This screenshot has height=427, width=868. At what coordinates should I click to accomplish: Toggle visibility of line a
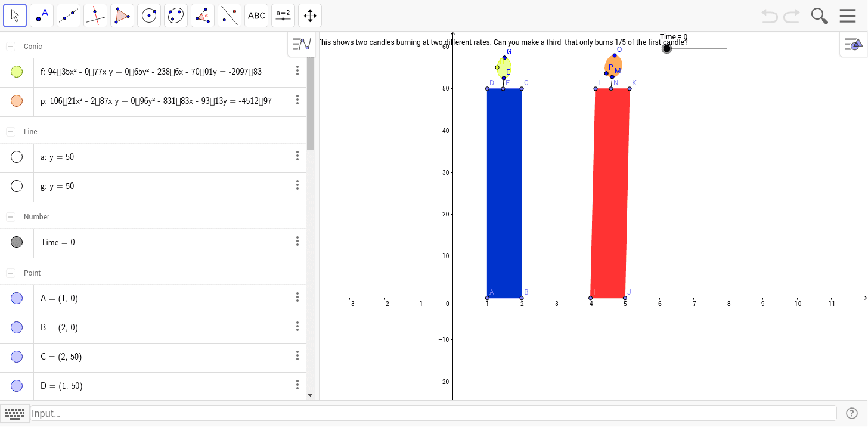17,157
